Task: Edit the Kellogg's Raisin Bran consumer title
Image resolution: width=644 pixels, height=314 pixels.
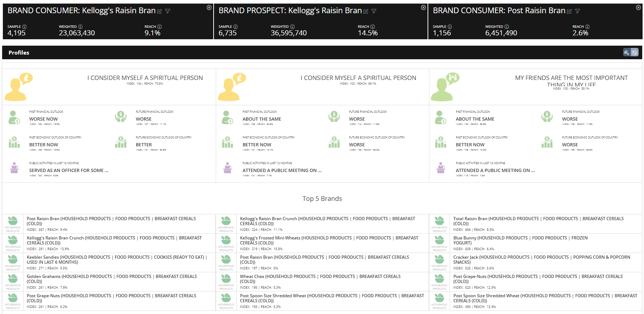Action: 159,11
